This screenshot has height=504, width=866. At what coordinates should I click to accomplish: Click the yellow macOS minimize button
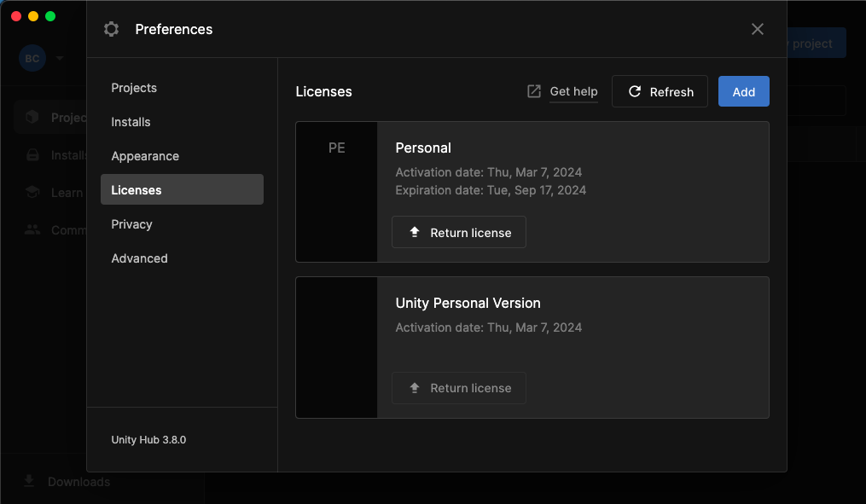33,16
